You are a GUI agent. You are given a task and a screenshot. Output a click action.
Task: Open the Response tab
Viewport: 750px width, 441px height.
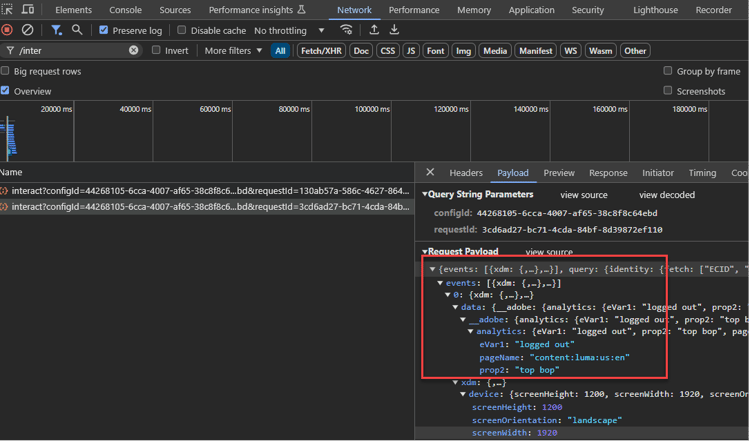click(608, 173)
